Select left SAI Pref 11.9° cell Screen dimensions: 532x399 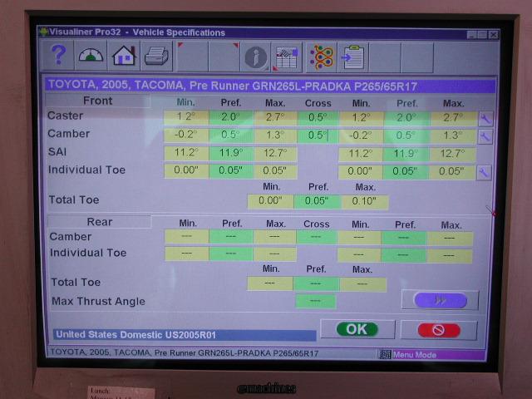pyautogui.click(x=231, y=153)
